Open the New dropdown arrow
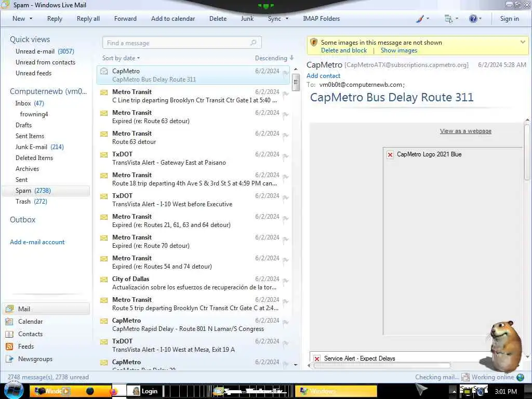Screen dimensions: 532x399 [31, 19]
